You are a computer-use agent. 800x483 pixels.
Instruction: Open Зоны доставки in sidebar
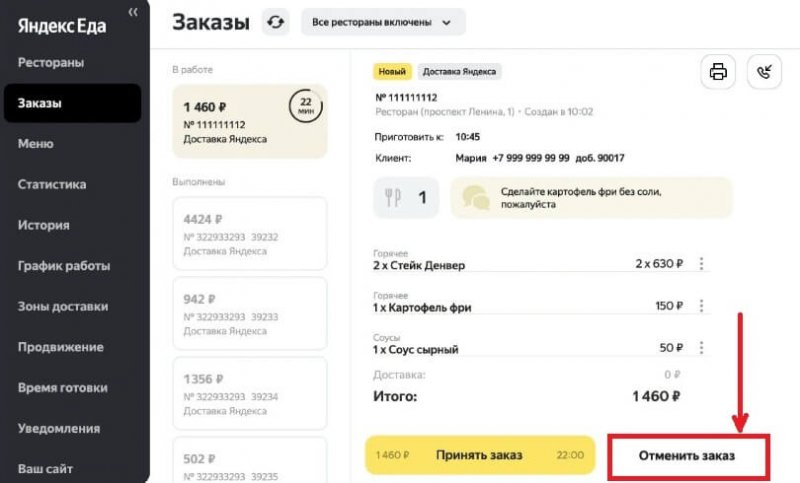click(61, 307)
